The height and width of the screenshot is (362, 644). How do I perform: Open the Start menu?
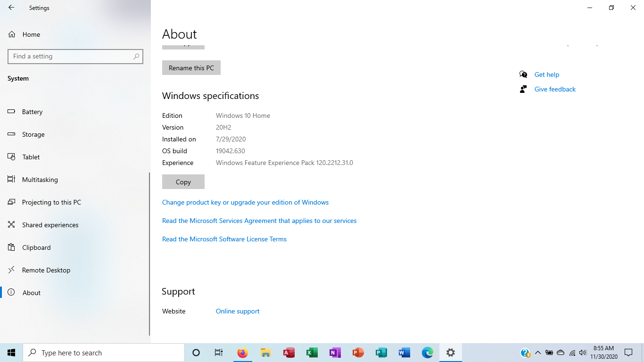tap(11, 352)
